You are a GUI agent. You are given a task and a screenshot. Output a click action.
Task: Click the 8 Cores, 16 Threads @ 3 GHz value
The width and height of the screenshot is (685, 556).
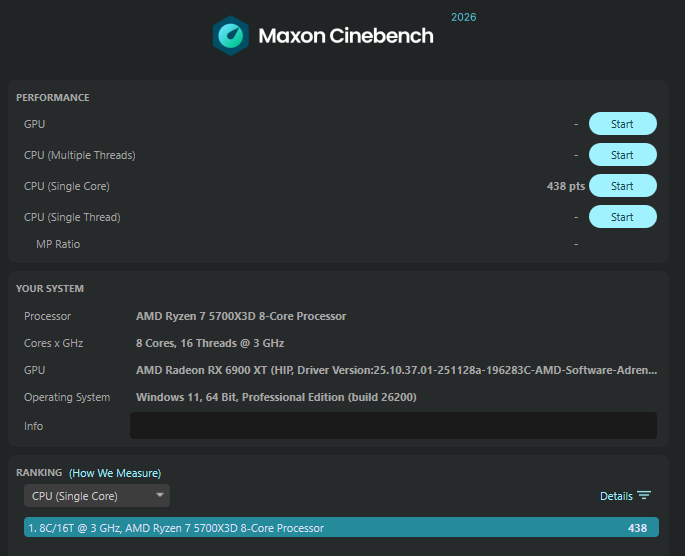tap(210, 343)
